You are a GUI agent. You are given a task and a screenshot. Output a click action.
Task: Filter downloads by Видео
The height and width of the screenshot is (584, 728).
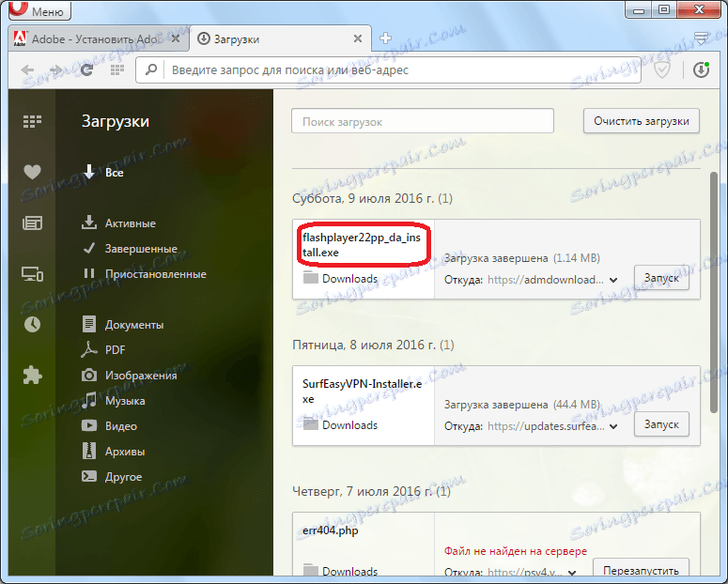109,425
